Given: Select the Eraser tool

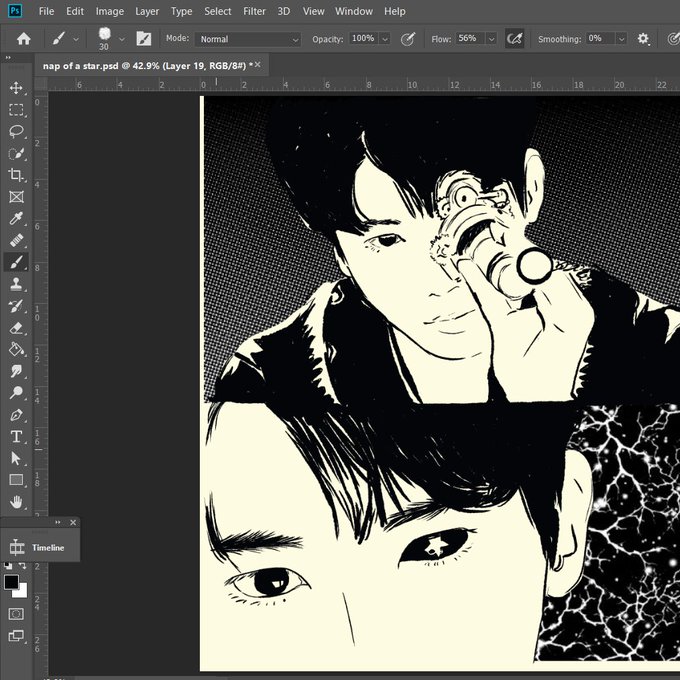Looking at the screenshot, I should (x=16, y=327).
